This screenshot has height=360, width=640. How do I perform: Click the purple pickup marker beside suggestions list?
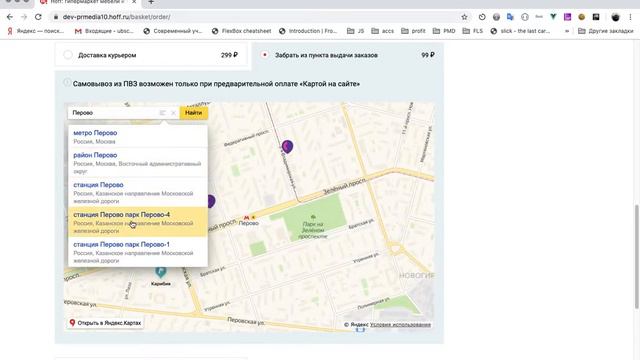tap(211, 201)
